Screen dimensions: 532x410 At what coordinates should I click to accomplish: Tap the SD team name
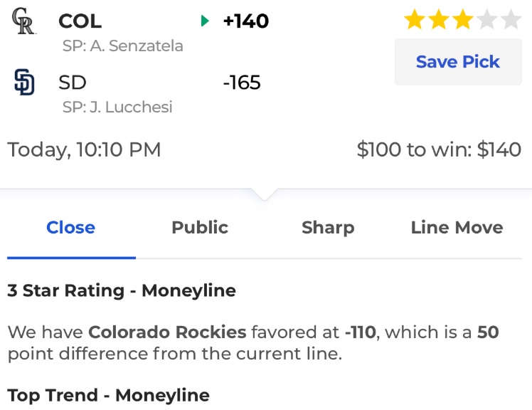coord(73,83)
